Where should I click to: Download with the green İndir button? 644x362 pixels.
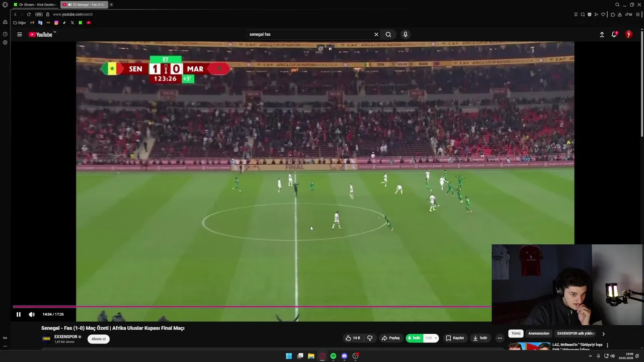tap(414, 338)
